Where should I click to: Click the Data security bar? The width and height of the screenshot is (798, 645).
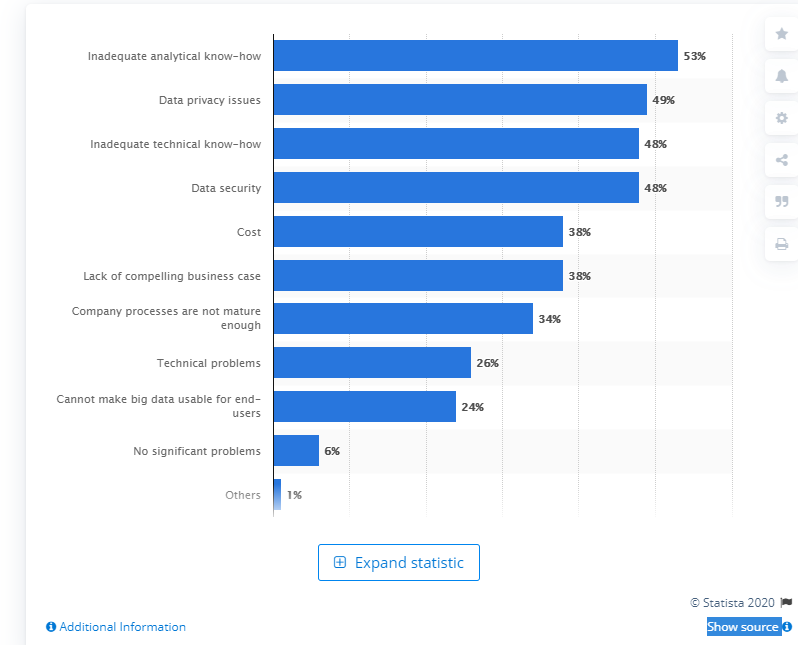click(456, 188)
